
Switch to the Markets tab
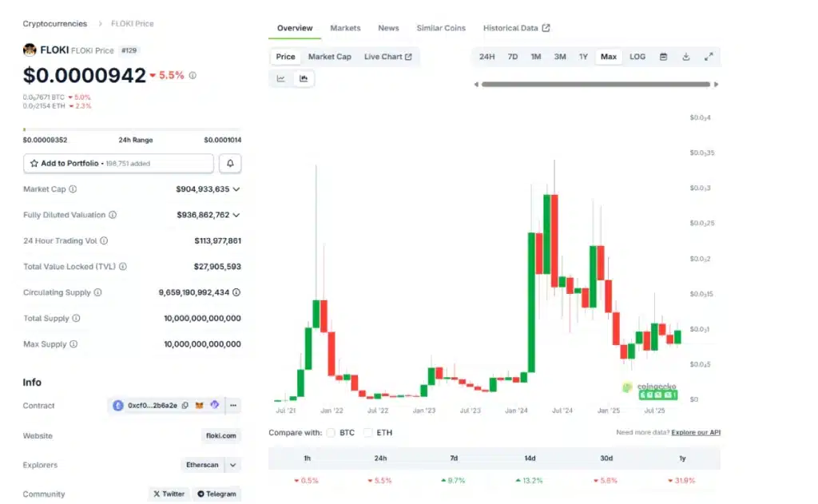[x=345, y=28]
